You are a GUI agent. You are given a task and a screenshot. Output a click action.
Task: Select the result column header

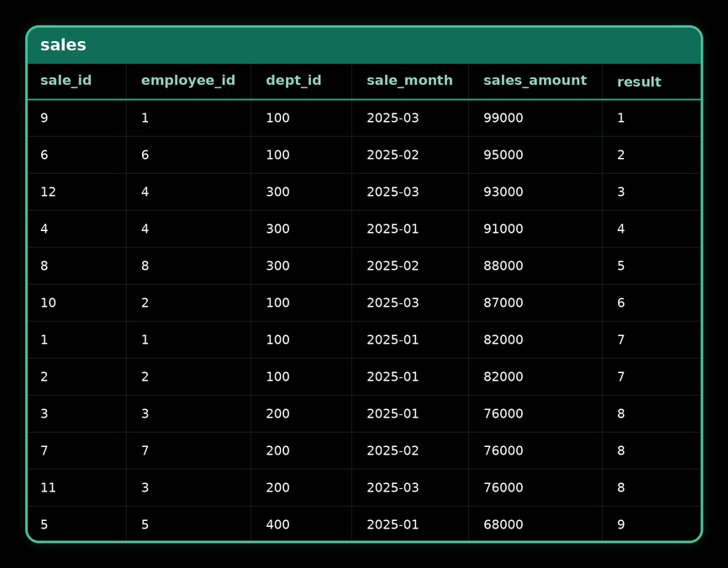pos(639,82)
